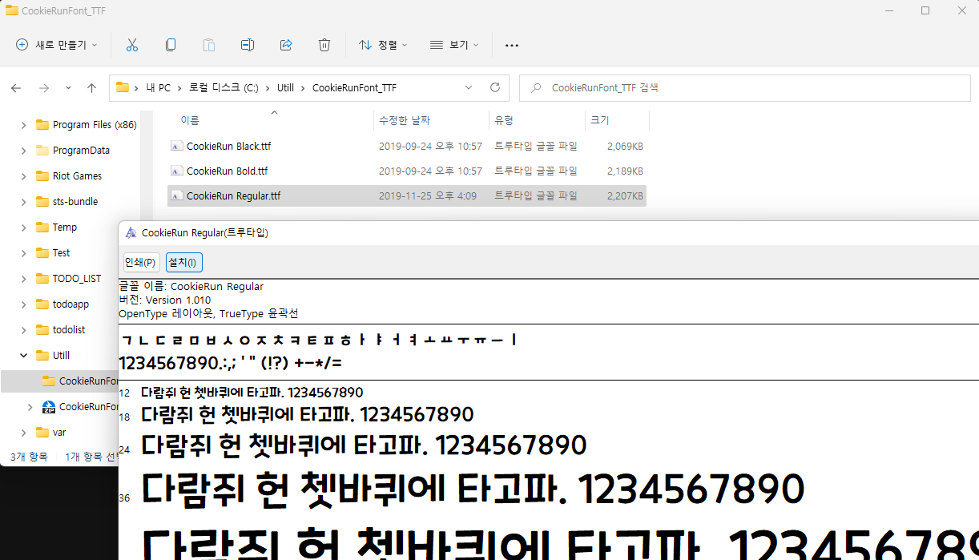Expand the var folder tree node
This screenshot has height=560, width=979.
[x=23, y=432]
